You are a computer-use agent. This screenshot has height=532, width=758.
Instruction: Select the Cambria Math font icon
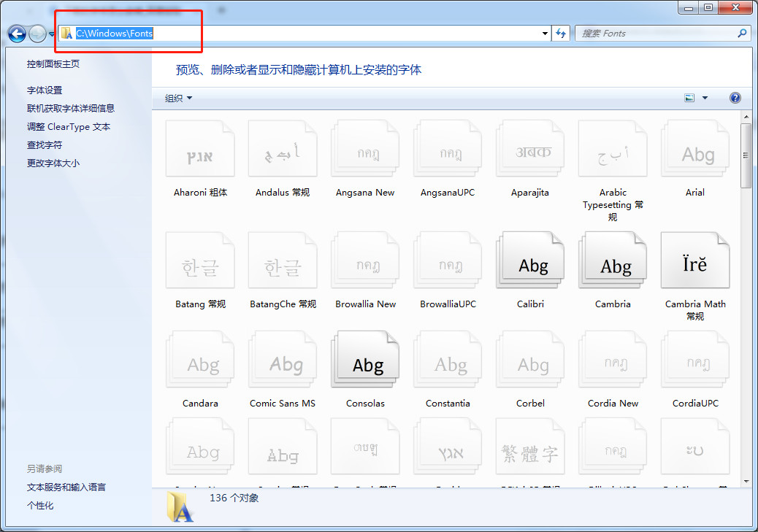click(695, 261)
